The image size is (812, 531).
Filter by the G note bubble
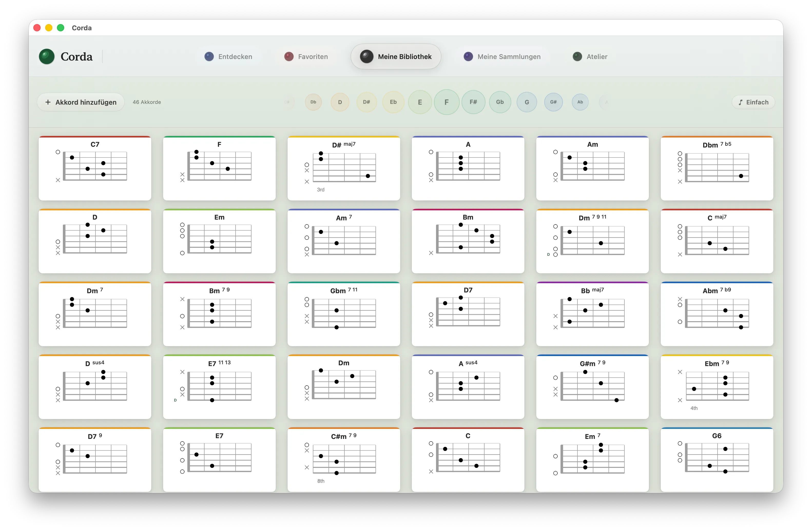point(527,102)
